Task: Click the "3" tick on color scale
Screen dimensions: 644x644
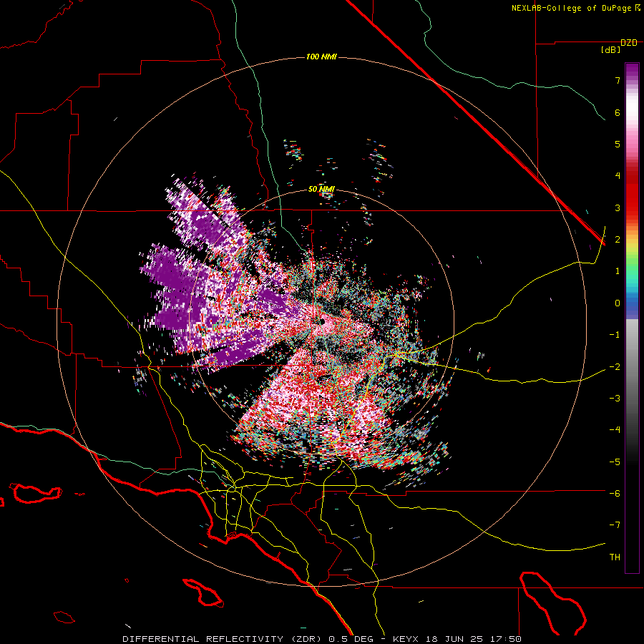Action: (618, 208)
